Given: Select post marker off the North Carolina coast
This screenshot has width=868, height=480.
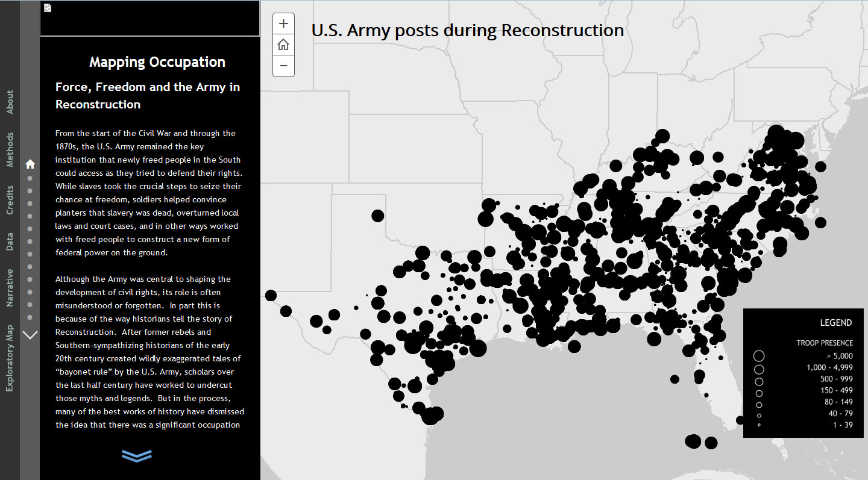Looking at the screenshot, I should 820,222.
